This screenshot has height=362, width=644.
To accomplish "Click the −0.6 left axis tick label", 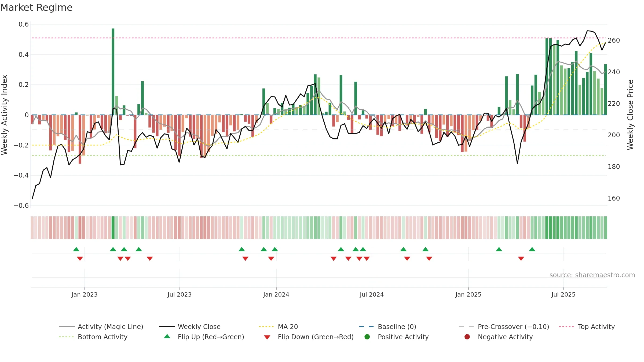I will pos(21,206).
